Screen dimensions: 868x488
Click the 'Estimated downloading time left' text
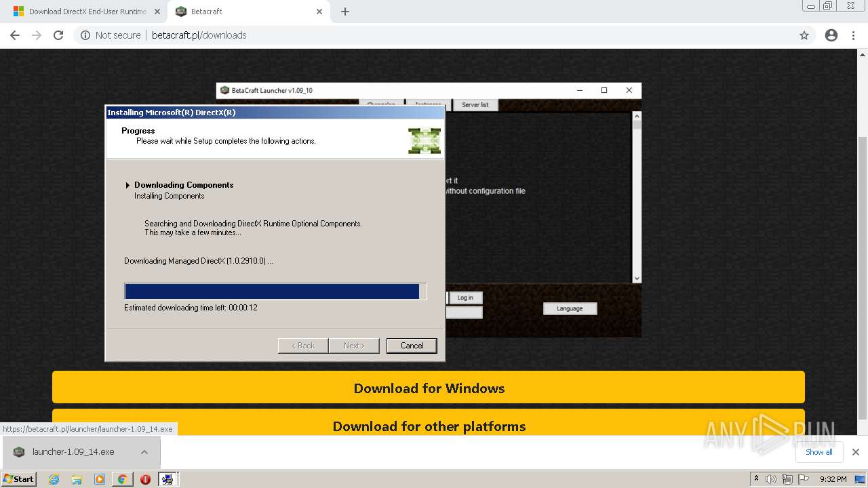[191, 308]
